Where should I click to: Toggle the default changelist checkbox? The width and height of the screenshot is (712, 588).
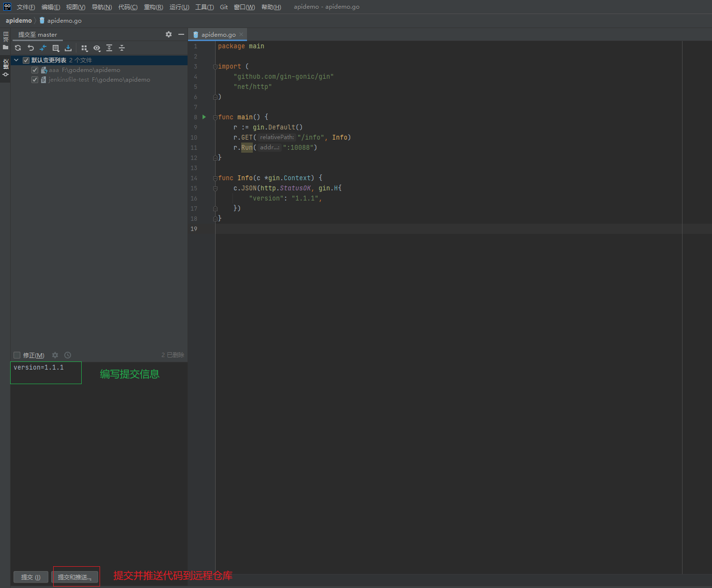point(26,60)
